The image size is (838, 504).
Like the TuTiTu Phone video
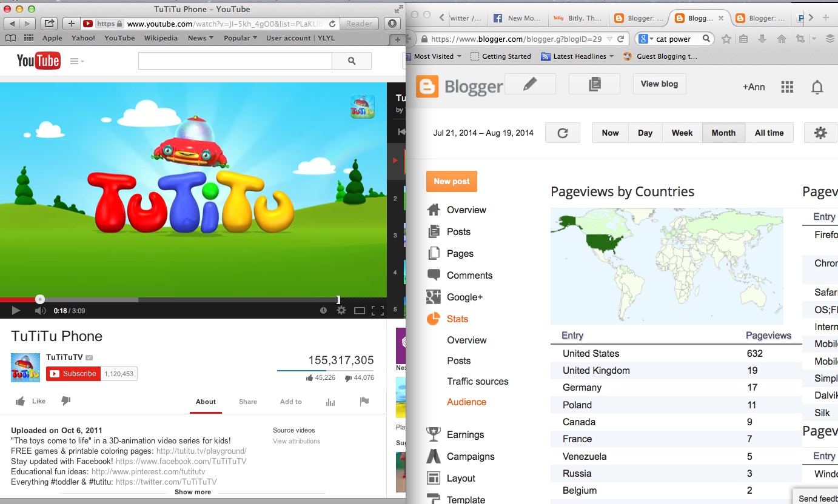[30, 401]
